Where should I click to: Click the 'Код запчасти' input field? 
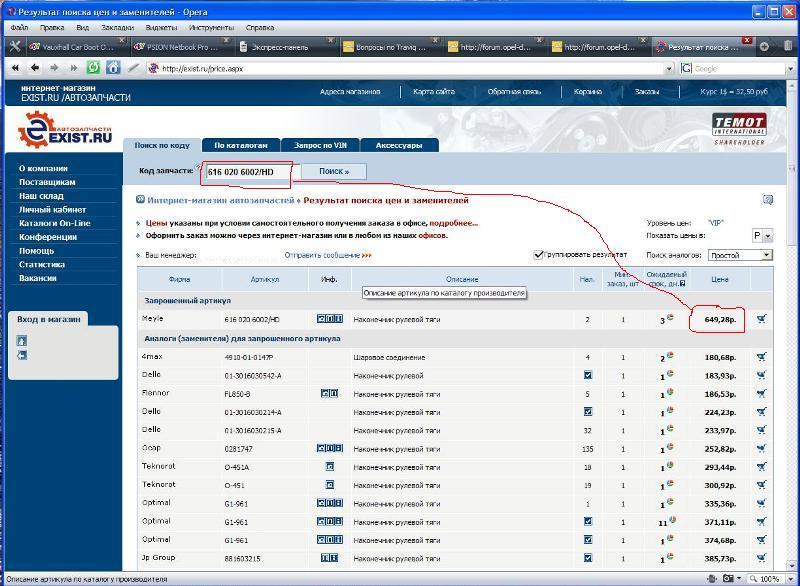(247, 172)
